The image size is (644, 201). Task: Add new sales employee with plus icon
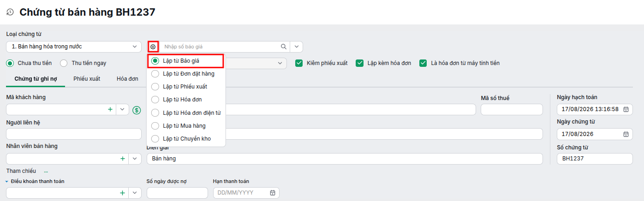click(123, 159)
